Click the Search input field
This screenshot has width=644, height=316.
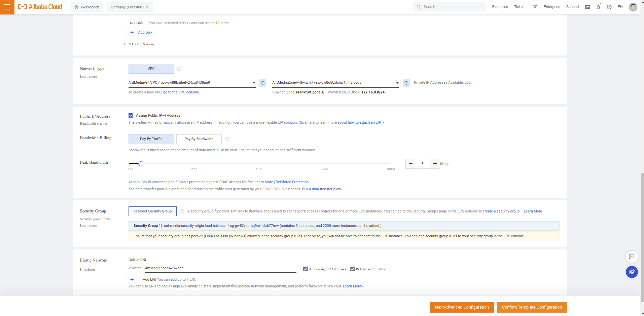[x=449, y=7]
